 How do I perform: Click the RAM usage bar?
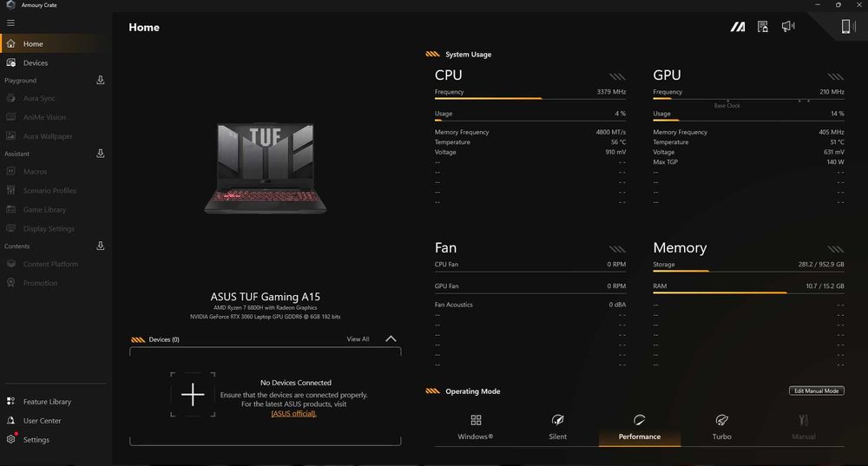coord(748,292)
